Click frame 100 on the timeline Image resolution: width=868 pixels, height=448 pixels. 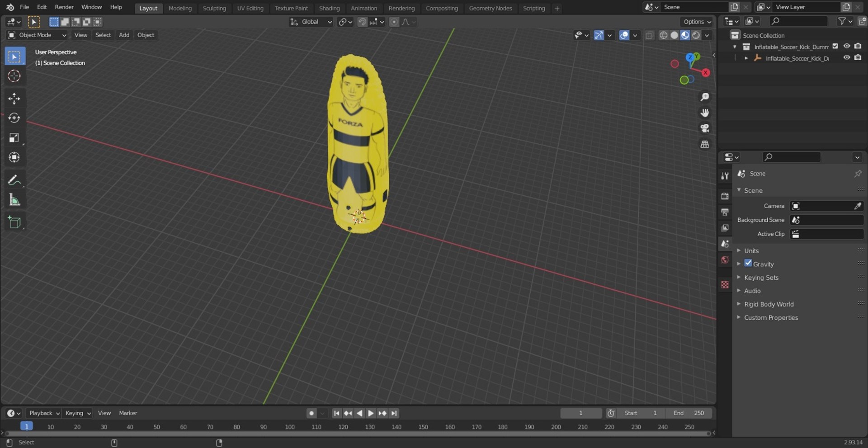pos(290,427)
